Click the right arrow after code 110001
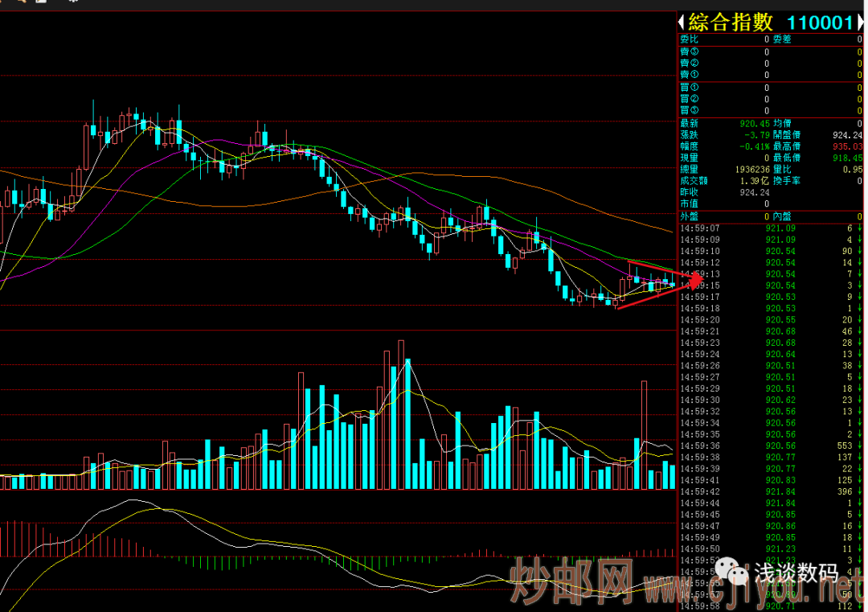Viewport: 868px width, 612px height. pos(861,23)
